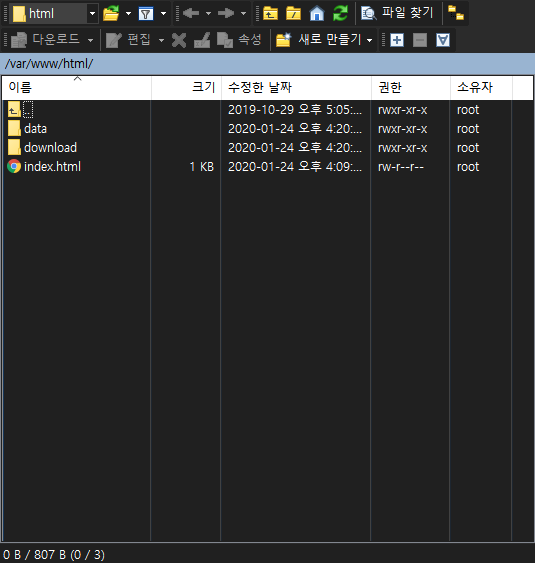Sort by the 이름 column header
The width and height of the screenshot is (535, 563).
[76, 87]
